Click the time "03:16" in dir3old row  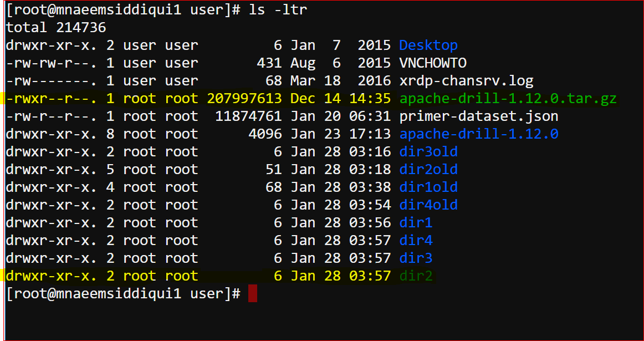(370, 151)
